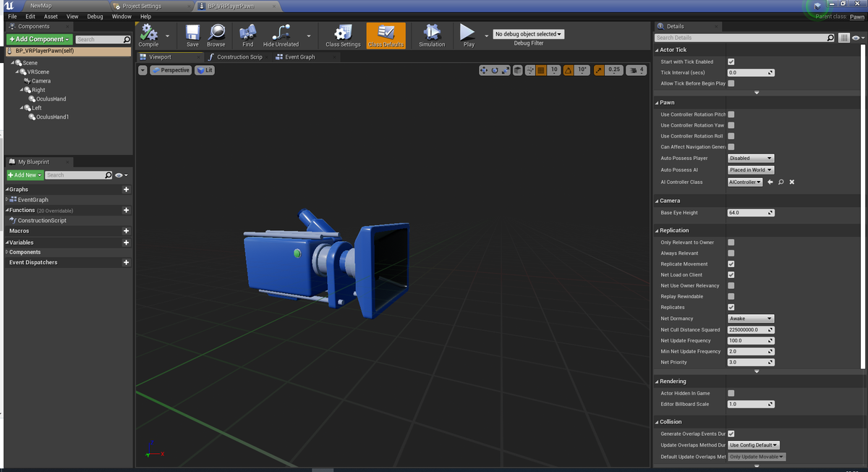Viewport: 868px width, 472px height.
Task: Open the AI Controller Class dropdown
Action: click(x=745, y=182)
